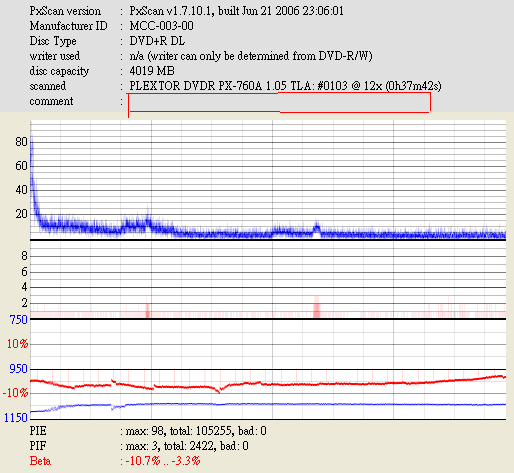Click the writer used n/a value
The width and height of the screenshot is (514, 473).
coord(251,56)
